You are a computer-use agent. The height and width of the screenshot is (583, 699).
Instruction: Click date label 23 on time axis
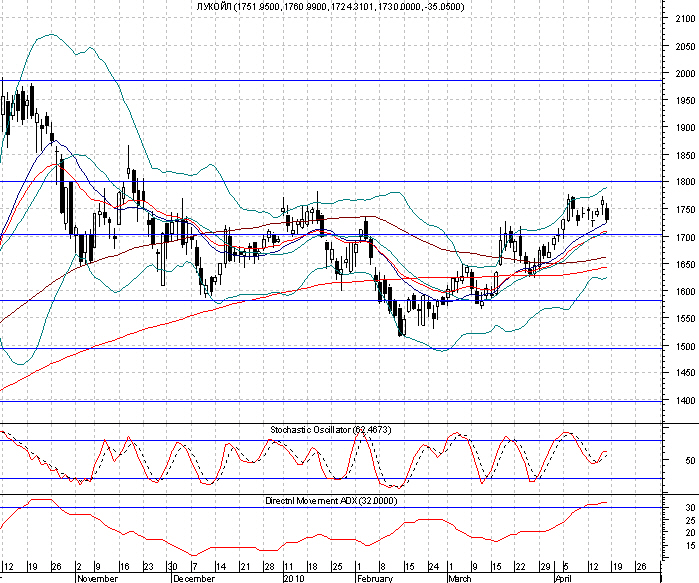(x=148, y=567)
